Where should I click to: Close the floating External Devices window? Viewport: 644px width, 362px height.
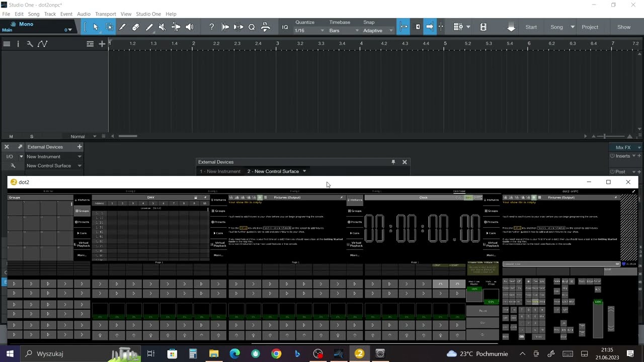pos(405,162)
